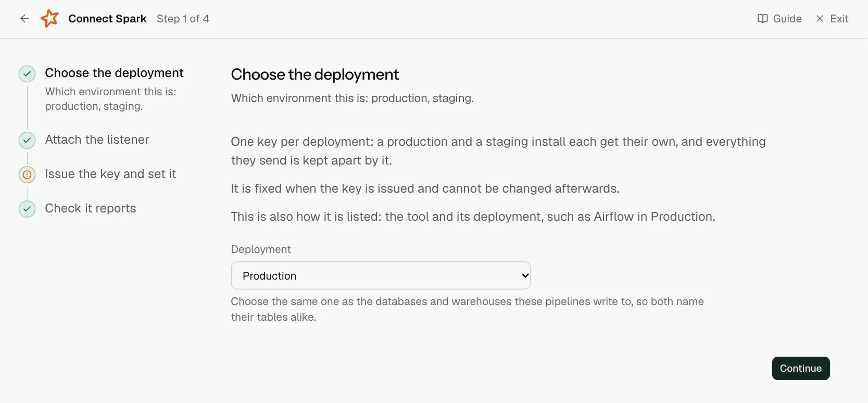Go to the Check it reports step
868x403 pixels.
91,208
